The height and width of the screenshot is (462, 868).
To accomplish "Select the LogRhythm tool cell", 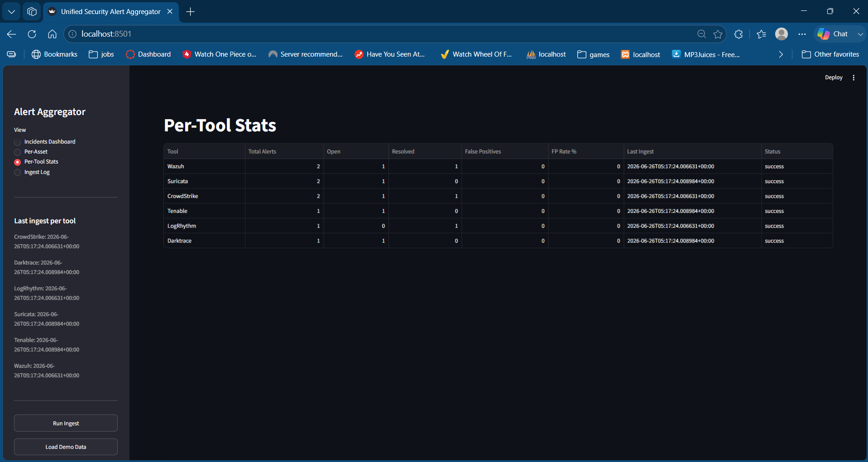I will click(204, 226).
